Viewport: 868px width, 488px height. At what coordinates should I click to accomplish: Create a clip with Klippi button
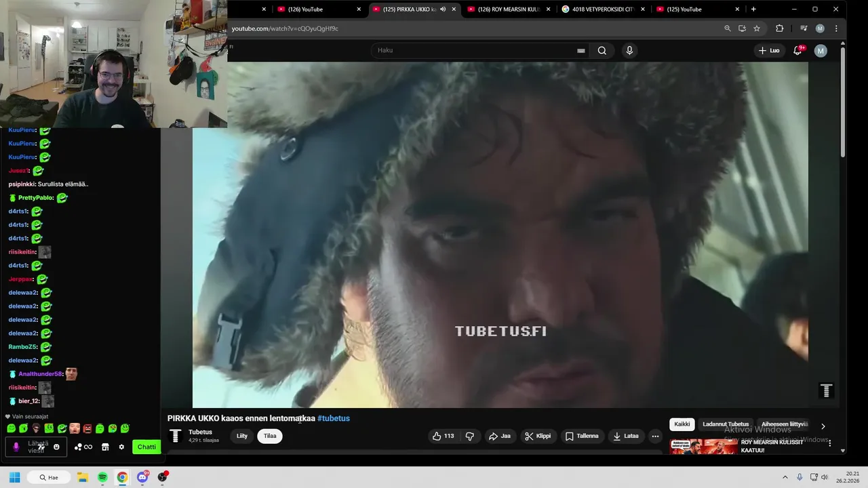[x=538, y=436]
